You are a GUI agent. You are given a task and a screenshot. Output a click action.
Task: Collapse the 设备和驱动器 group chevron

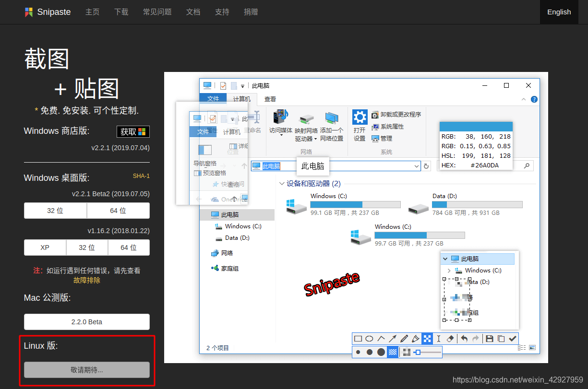pyautogui.click(x=282, y=184)
